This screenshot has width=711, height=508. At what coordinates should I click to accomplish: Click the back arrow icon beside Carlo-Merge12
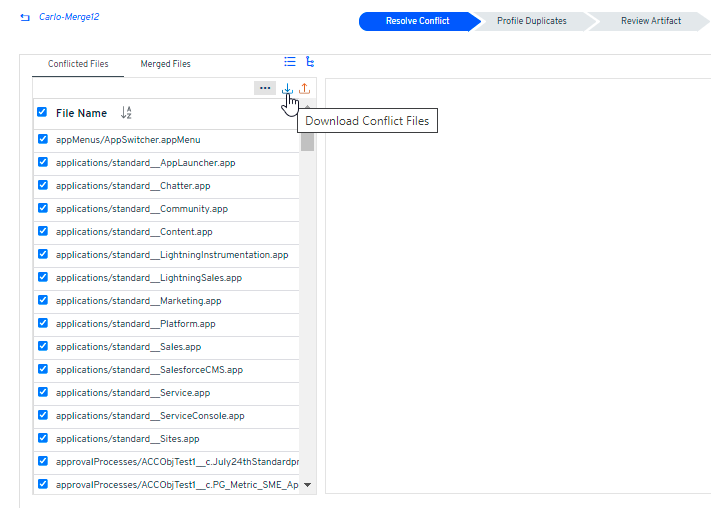(x=25, y=18)
